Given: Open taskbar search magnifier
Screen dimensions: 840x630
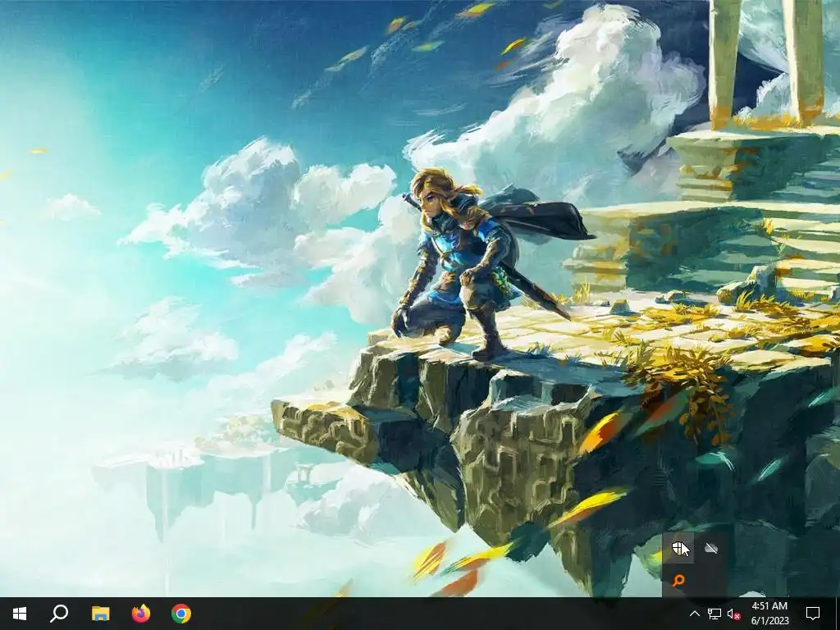Looking at the screenshot, I should [59, 614].
